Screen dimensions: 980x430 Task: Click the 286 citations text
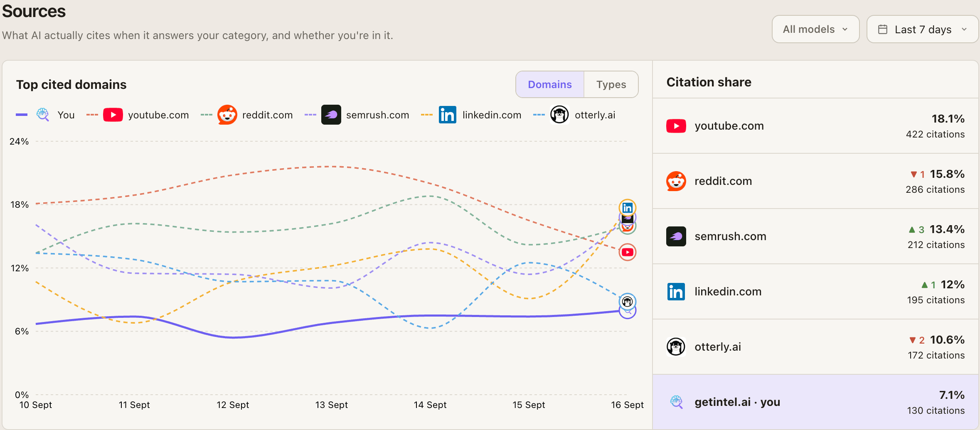(x=935, y=189)
